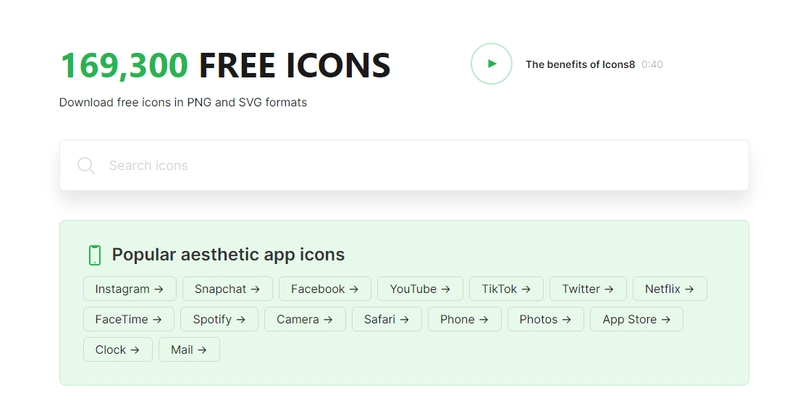The height and width of the screenshot is (408, 800).
Task: Click the magnifying glass search icon
Action: pyautogui.click(x=86, y=166)
